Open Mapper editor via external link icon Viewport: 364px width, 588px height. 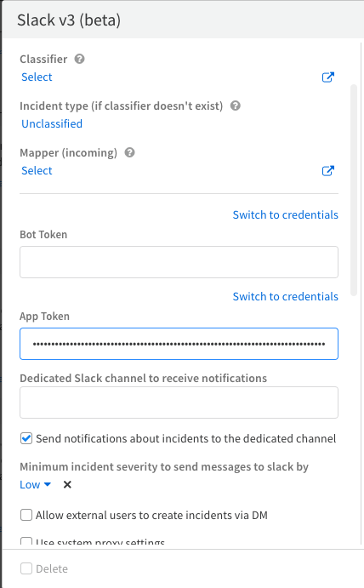click(328, 171)
